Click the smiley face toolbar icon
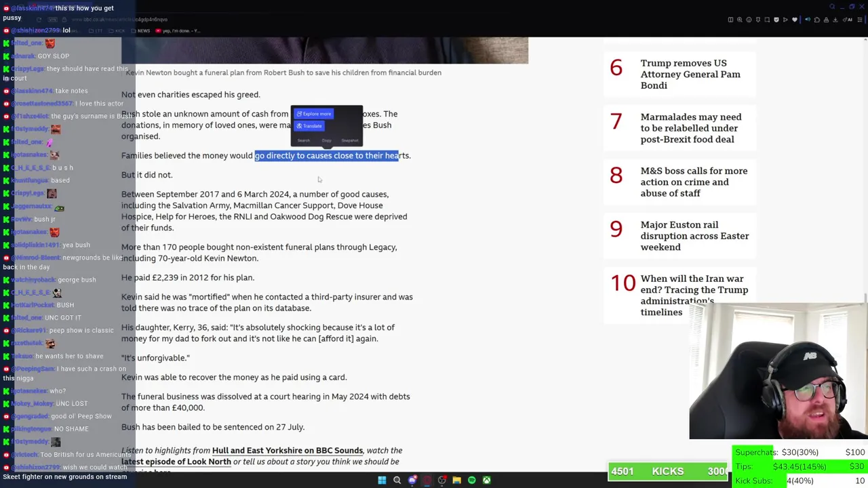 (749, 20)
